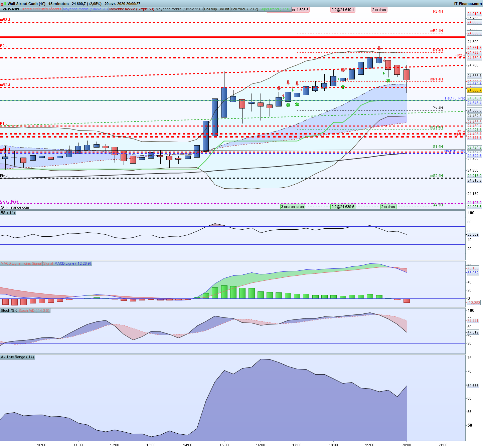The image size is (483, 448).
Task: Click the red 4 595,6 order tag at the top
Action: pos(302,10)
